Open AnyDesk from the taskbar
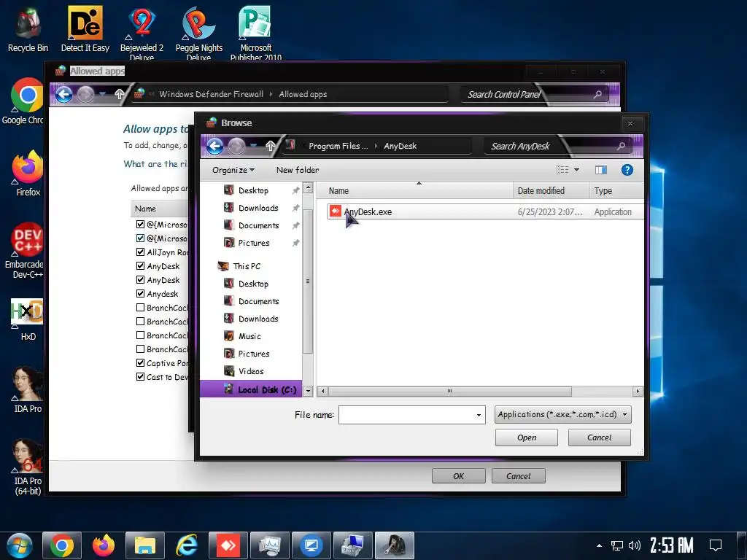Screen dimensions: 747x560 [x=228, y=545]
